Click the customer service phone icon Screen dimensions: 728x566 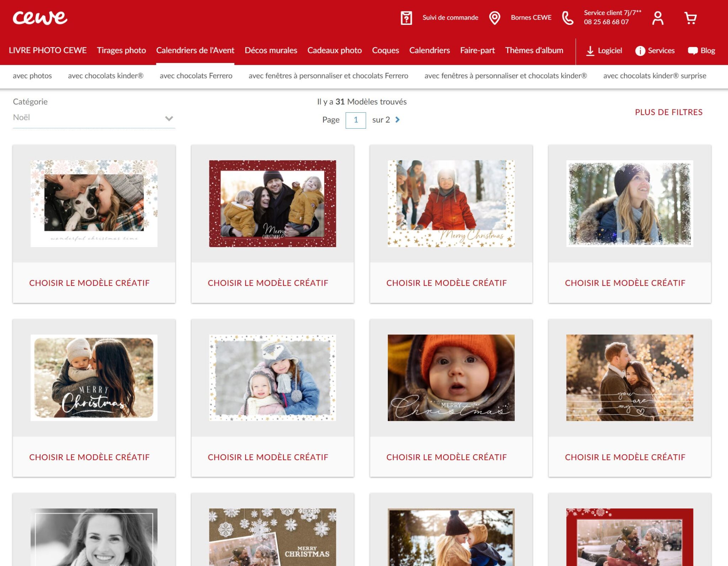tap(568, 18)
